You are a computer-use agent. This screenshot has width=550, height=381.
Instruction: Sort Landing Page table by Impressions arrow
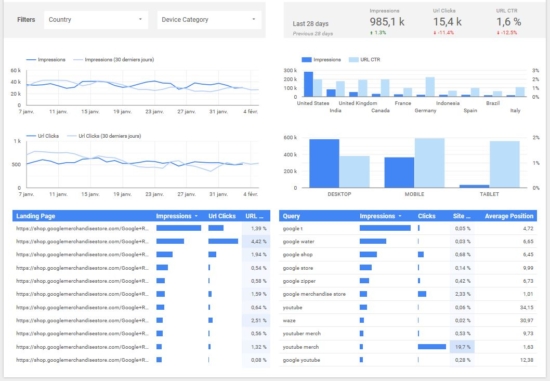196,216
